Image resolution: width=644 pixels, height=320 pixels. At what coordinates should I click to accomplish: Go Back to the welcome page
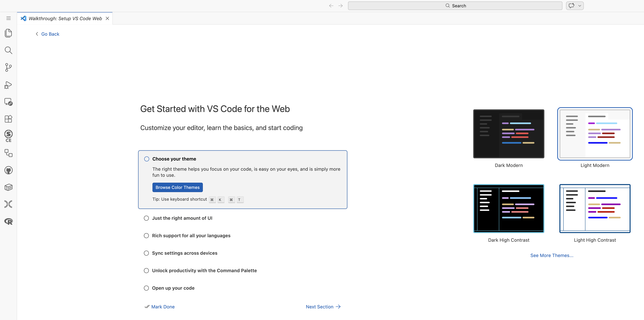point(48,34)
